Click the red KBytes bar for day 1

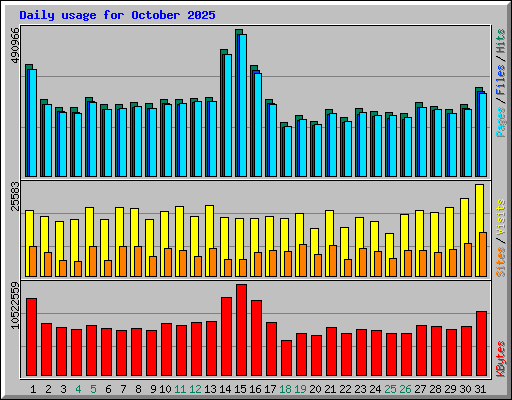(x=32, y=337)
